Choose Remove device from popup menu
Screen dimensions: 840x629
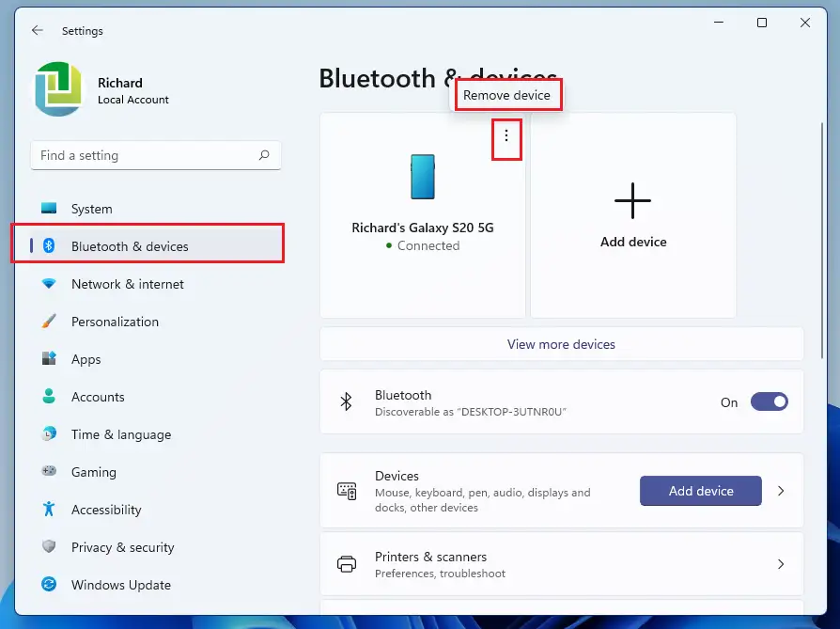click(x=506, y=95)
